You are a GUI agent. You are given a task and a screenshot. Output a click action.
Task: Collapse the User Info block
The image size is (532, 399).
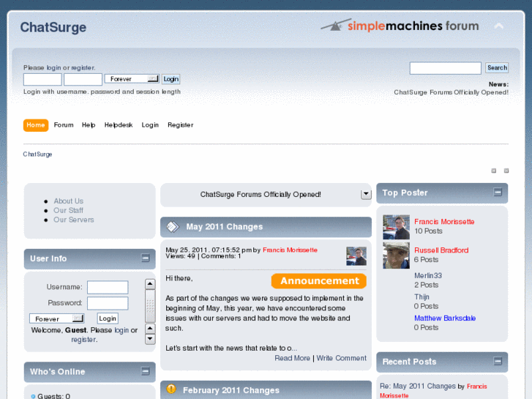(x=145, y=258)
